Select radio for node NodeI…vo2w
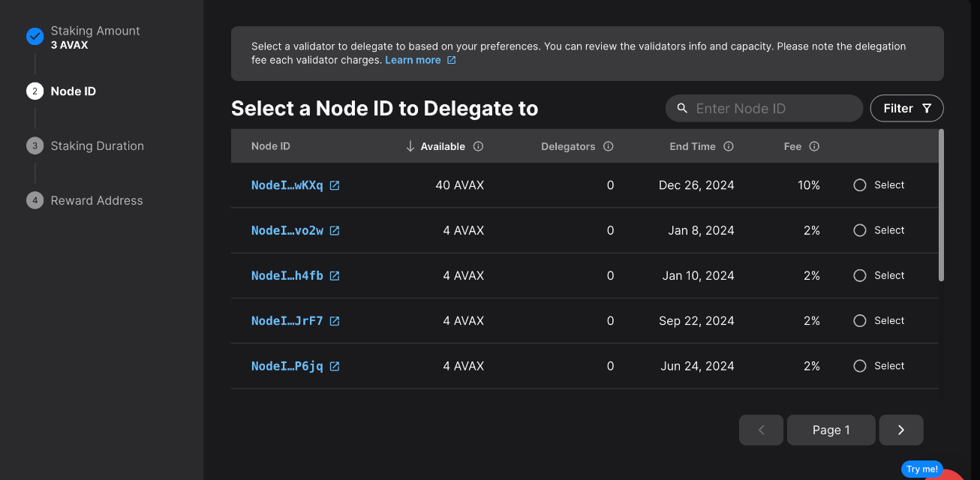Viewport: 980px width, 480px height. (x=860, y=230)
